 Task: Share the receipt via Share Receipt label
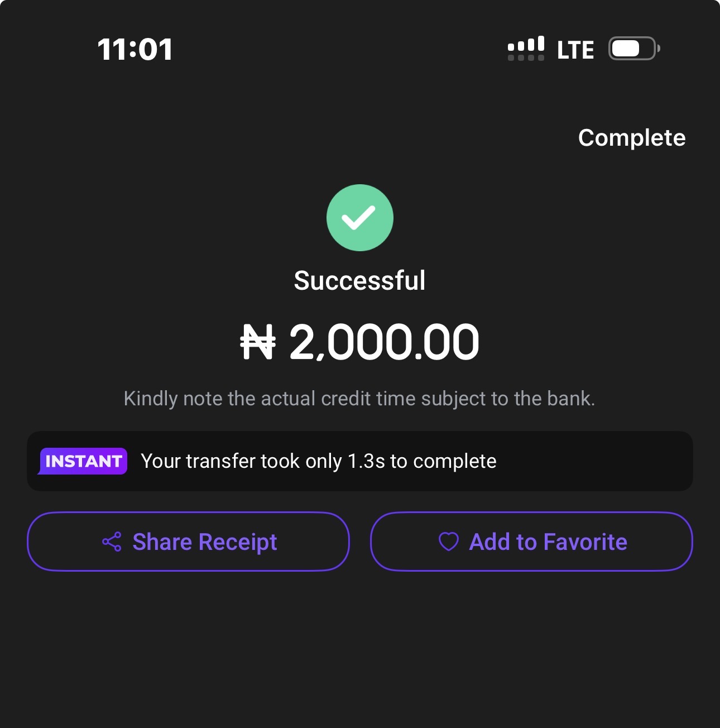tap(204, 542)
